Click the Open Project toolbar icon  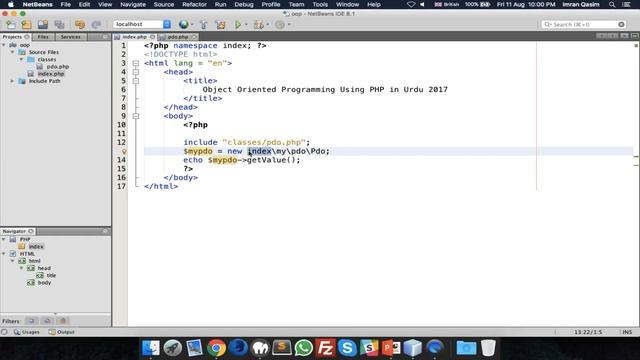click(x=43, y=24)
